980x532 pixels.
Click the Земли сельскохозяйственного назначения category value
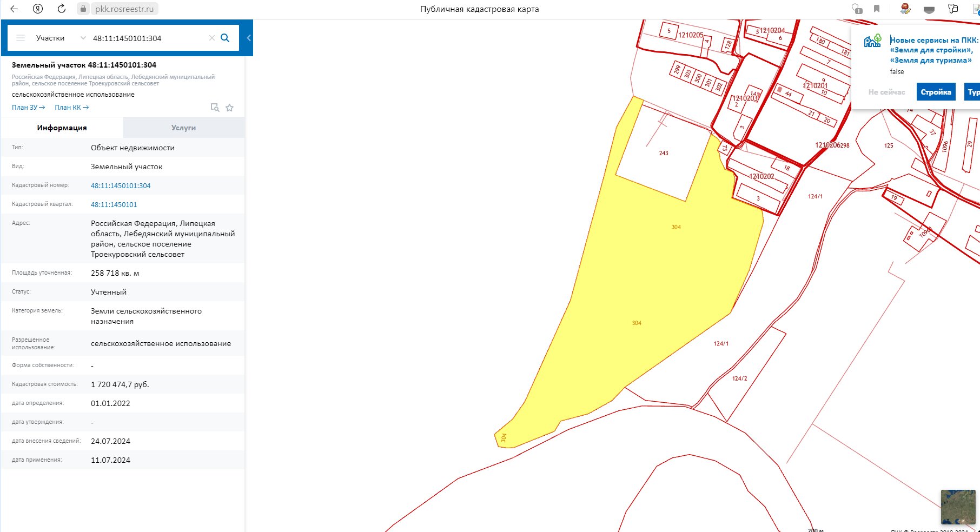click(146, 316)
